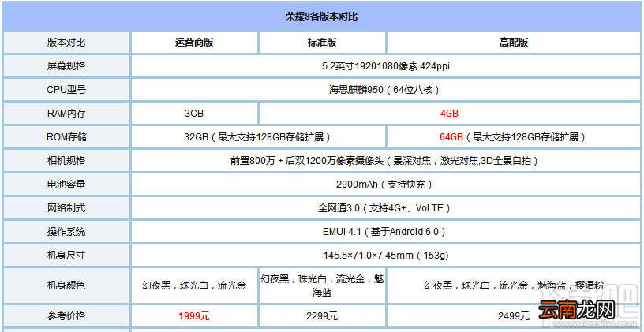This screenshot has height=332, width=644.
Task: Click the 145.5×71.0×7.45mm dimensions cell
Action: (386, 256)
